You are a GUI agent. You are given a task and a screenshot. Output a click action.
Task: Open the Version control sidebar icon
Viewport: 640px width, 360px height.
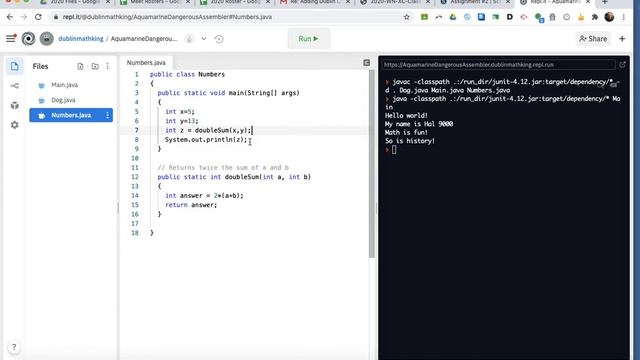point(15,86)
